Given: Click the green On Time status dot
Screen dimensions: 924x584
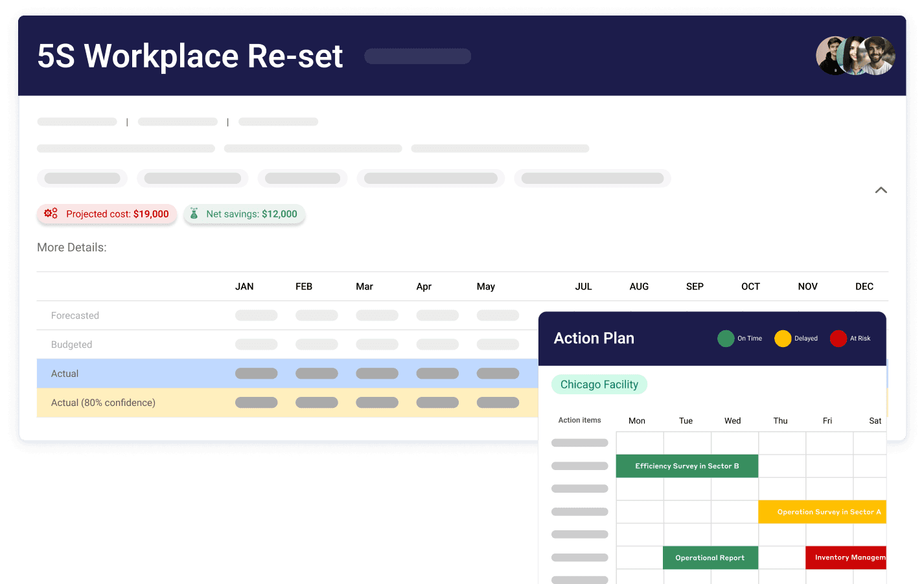Looking at the screenshot, I should coord(726,338).
